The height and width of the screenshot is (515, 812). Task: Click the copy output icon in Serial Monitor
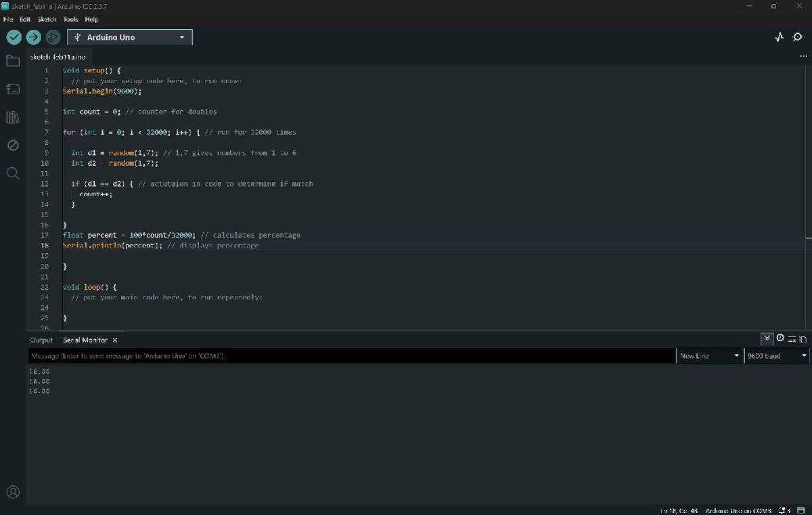[x=803, y=339]
